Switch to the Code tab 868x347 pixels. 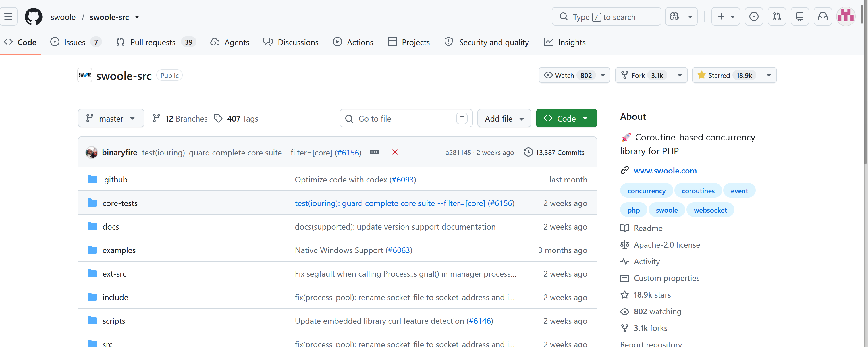(20, 42)
